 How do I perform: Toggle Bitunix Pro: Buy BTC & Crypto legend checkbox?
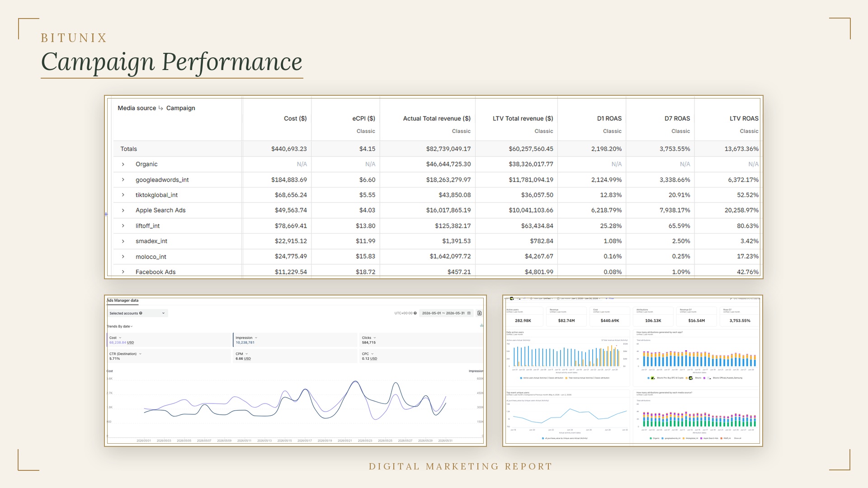point(648,378)
